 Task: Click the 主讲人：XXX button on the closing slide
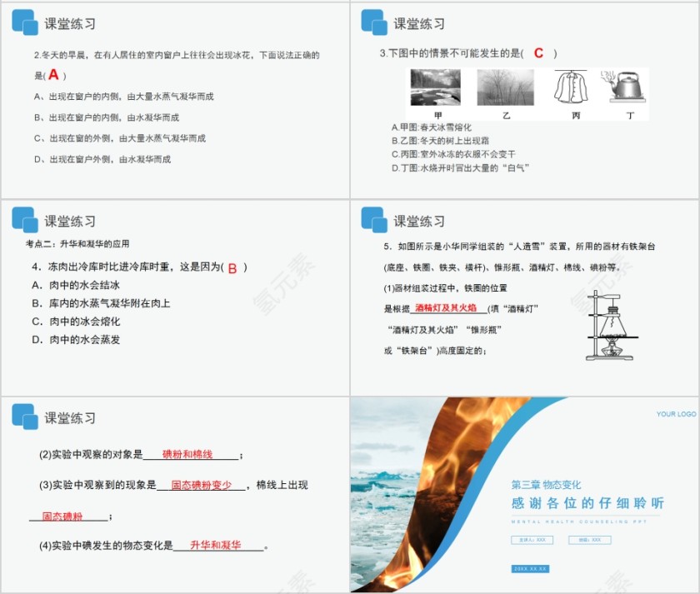[532, 540]
